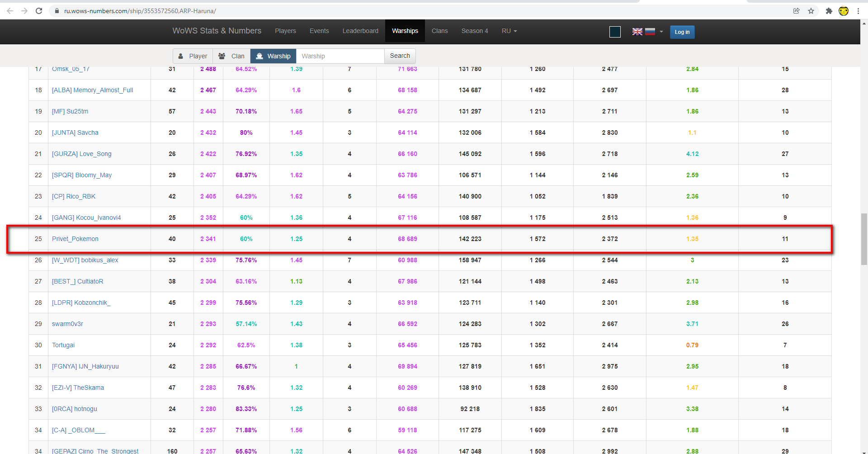The image size is (868, 454).
Task: Click the UK flag language icon
Action: coord(637,32)
